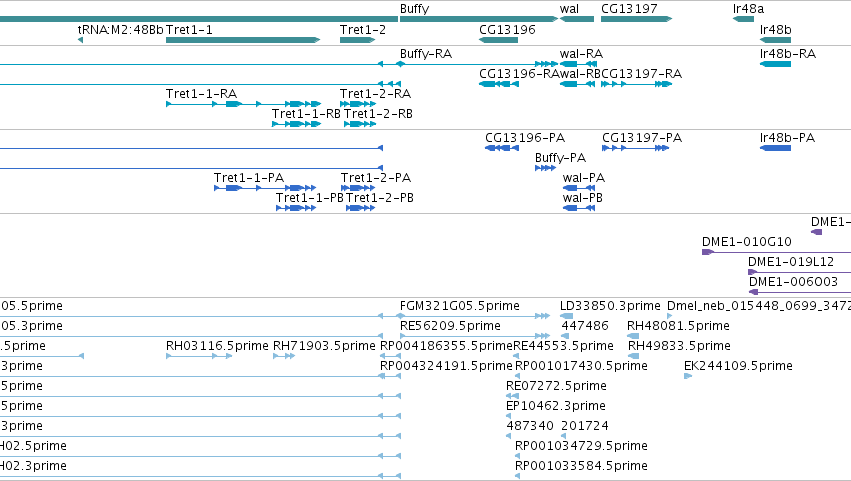
Task: Select the Tret1-1-RB transcript label
Action: (x=306, y=114)
